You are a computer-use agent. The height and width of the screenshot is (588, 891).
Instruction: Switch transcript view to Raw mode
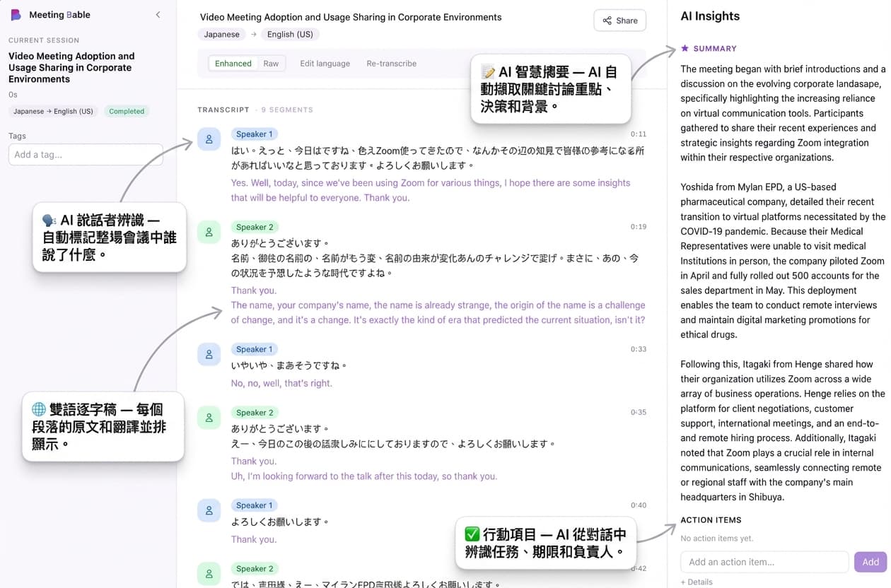pyautogui.click(x=271, y=63)
